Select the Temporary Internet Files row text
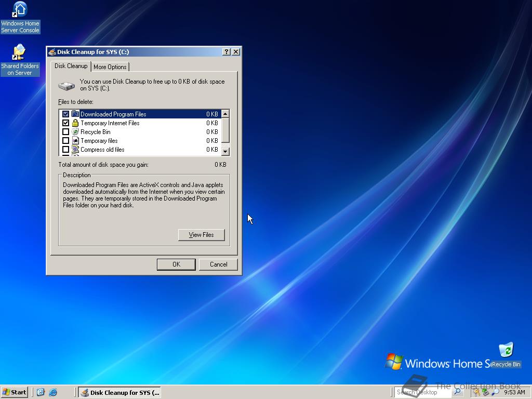 click(x=110, y=123)
